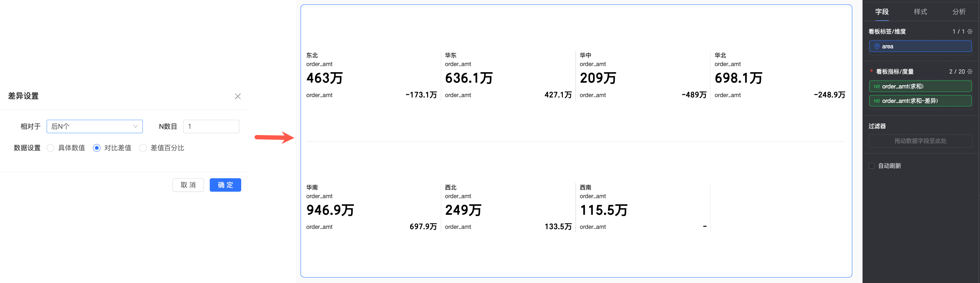Switch to the 样式 tab
Screen dimensions: 980x283
[920, 12]
